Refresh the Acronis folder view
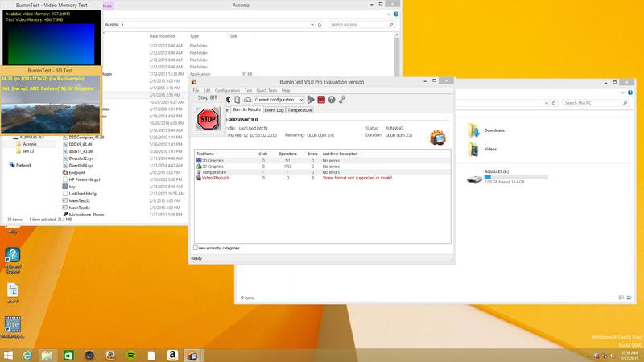Viewport: 644px width, 362px height. click(x=320, y=25)
